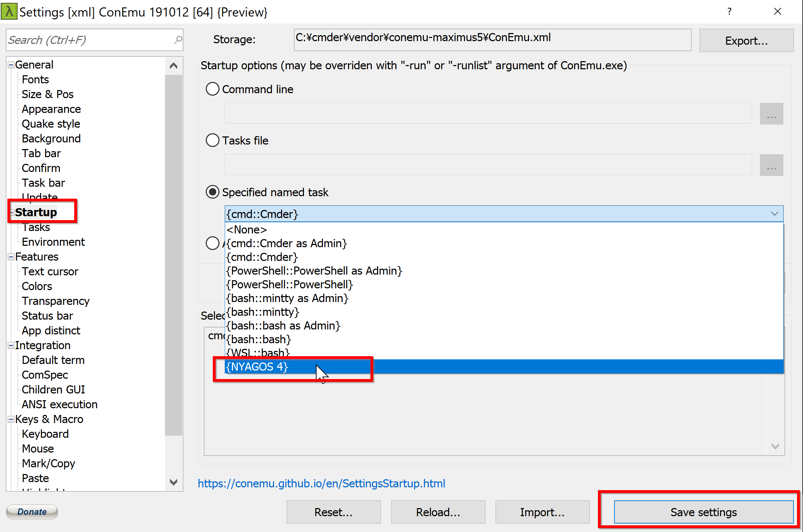This screenshot has height=532, width=803.
Task: Choose {cmd::Cmder as Admin} option
Action: tap(504, 243)
